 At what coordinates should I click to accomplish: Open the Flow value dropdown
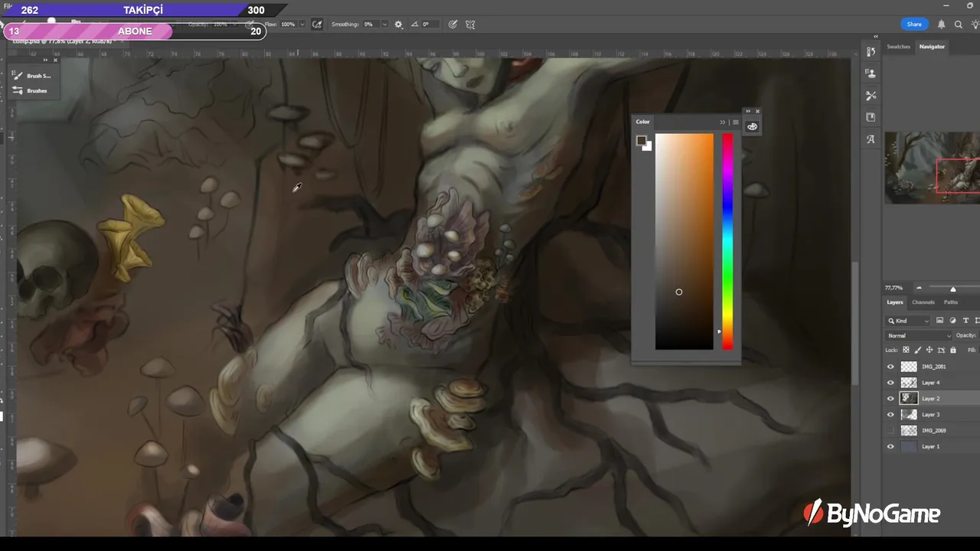click(302, 24)
